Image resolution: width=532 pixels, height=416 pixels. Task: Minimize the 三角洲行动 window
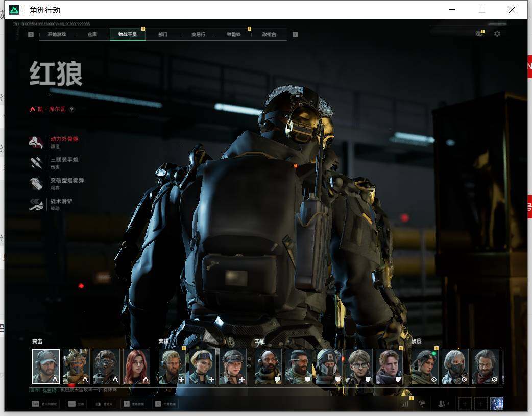click(452, 10)
